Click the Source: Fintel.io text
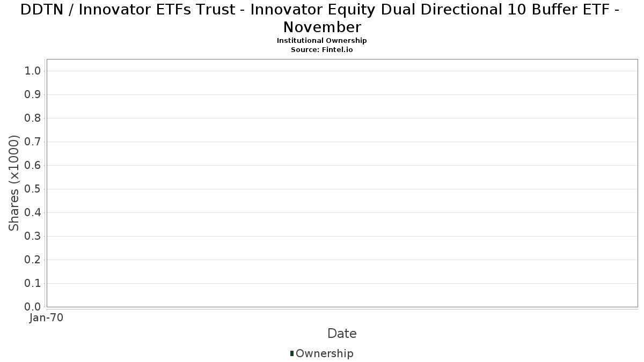Screen dimensions: 644x362 tap(321, 49)
